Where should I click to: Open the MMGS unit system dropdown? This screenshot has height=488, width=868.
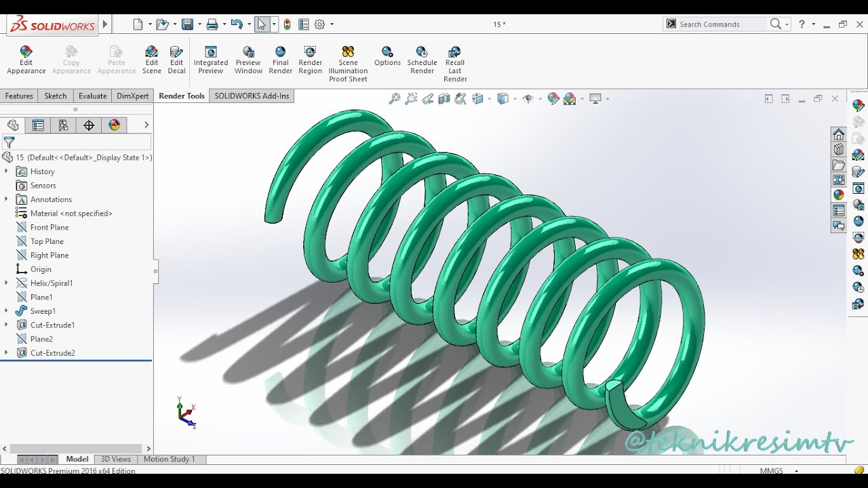(x=796, y=471)
